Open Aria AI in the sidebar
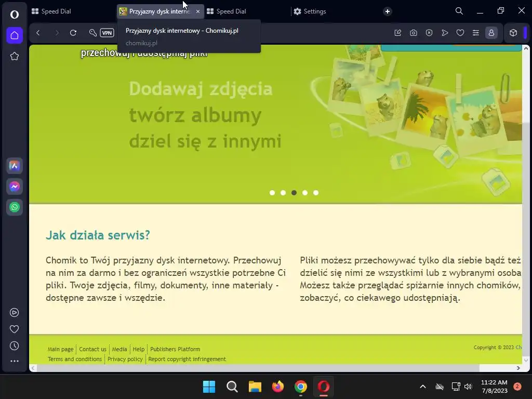532x399 pixels. pos(14,166)
